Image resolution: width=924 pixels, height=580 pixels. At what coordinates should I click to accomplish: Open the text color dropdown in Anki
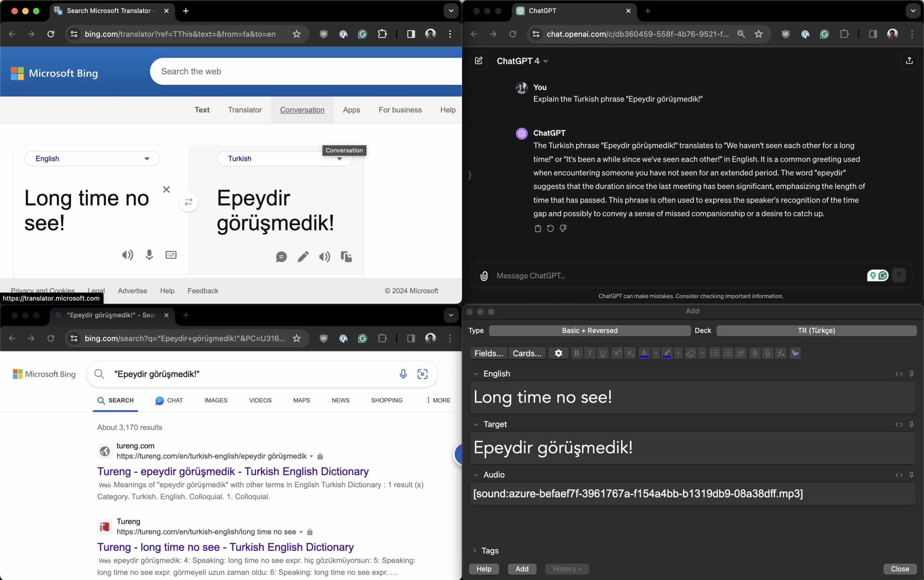click(x=655, y=353)
